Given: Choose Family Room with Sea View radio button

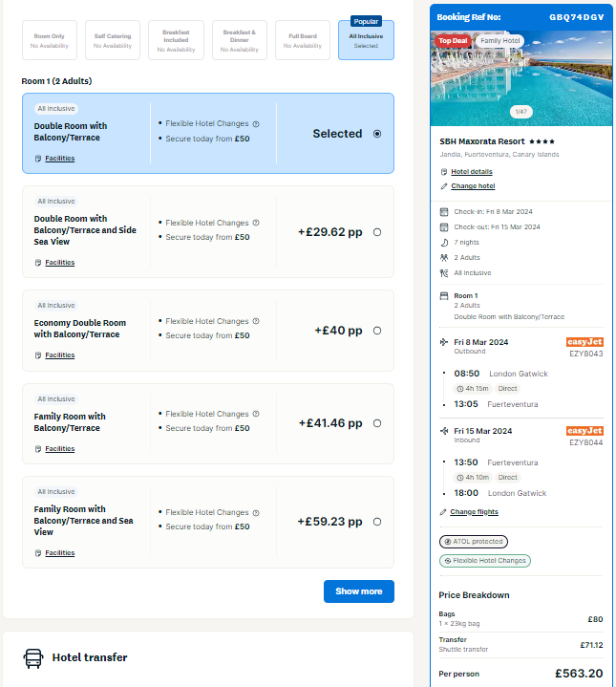Looking at the screenshot, I should click(377, 522).
